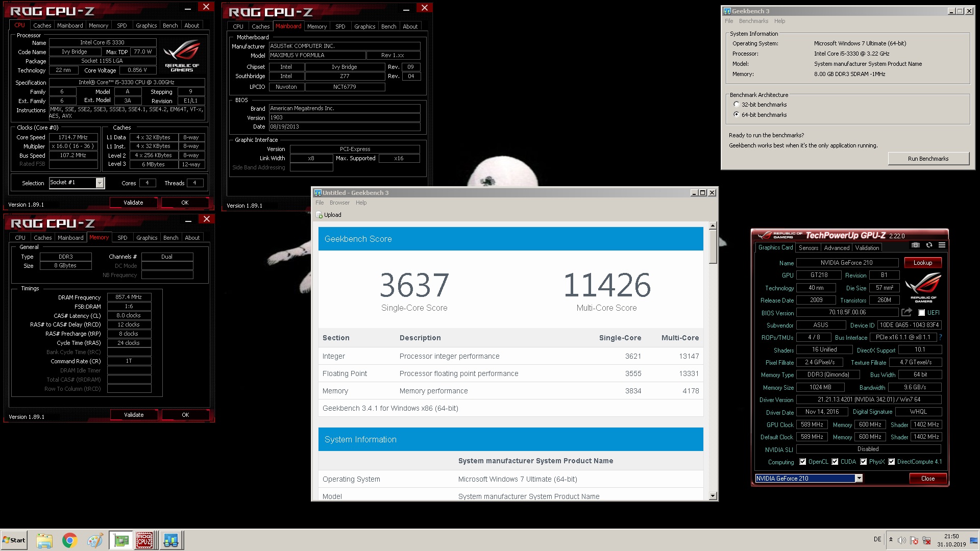Open Windows Explorer from the taskbar
Screen dimensions: 980x551
tap(44, 540)
